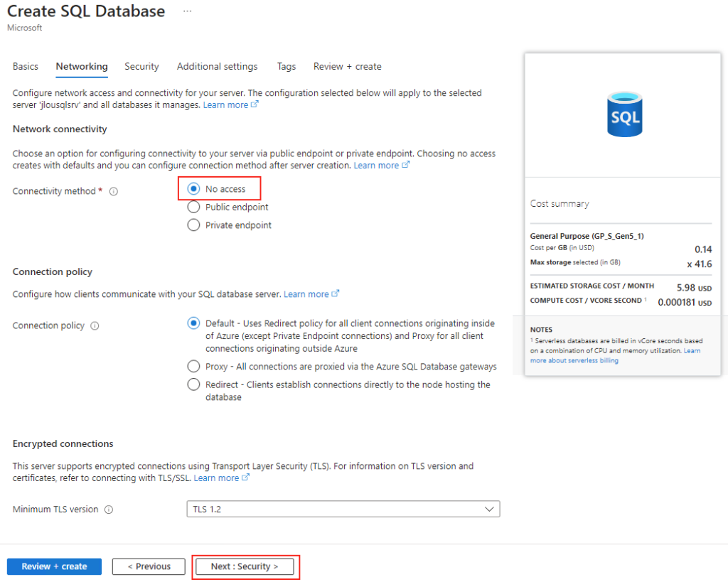728x582 pixels.
Task: Open Learn more link under Connection policy
Action: coord(311,294)
